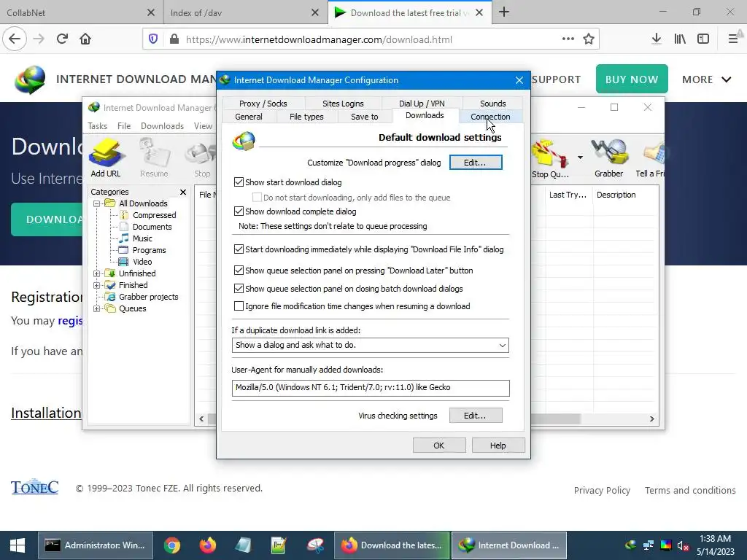The height and width of the screenshot is (560, 747).
Task: Open Firefox downloads arrow icon
Action: [656, 39]
